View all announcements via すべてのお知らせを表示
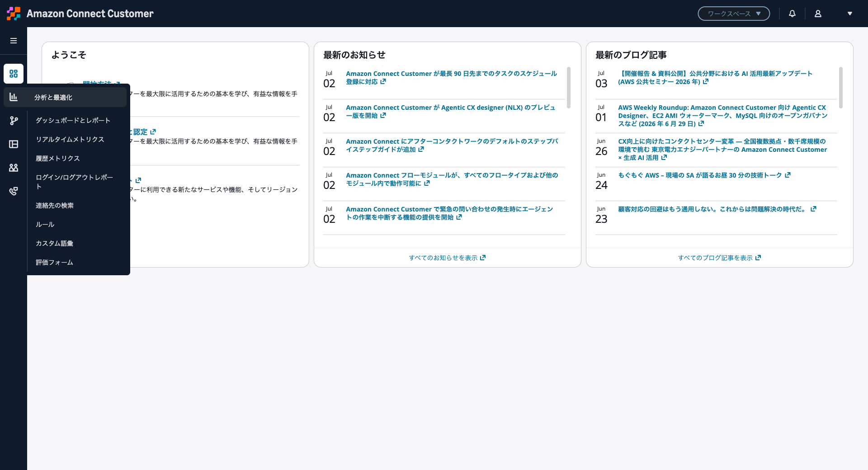The width and height of the screenshot is (868, 470). [447, 258]
